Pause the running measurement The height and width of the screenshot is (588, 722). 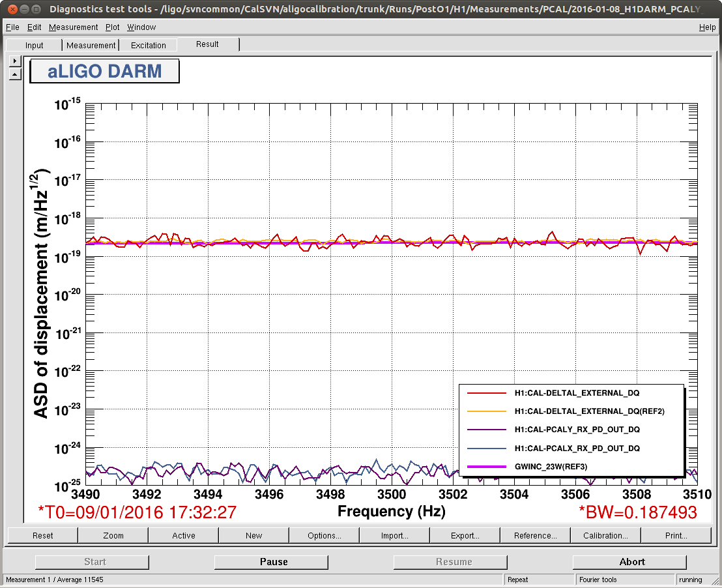tap(271, 562)
